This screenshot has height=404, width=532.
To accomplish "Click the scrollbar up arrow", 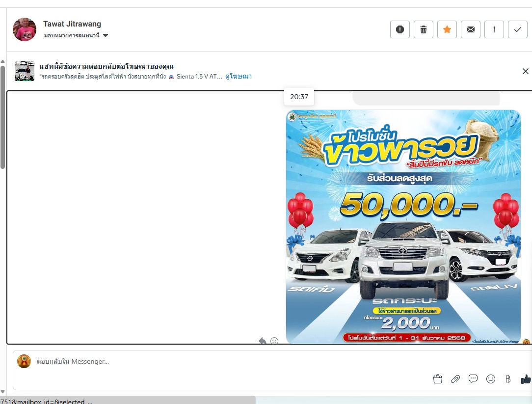I will tap(3, 61).
